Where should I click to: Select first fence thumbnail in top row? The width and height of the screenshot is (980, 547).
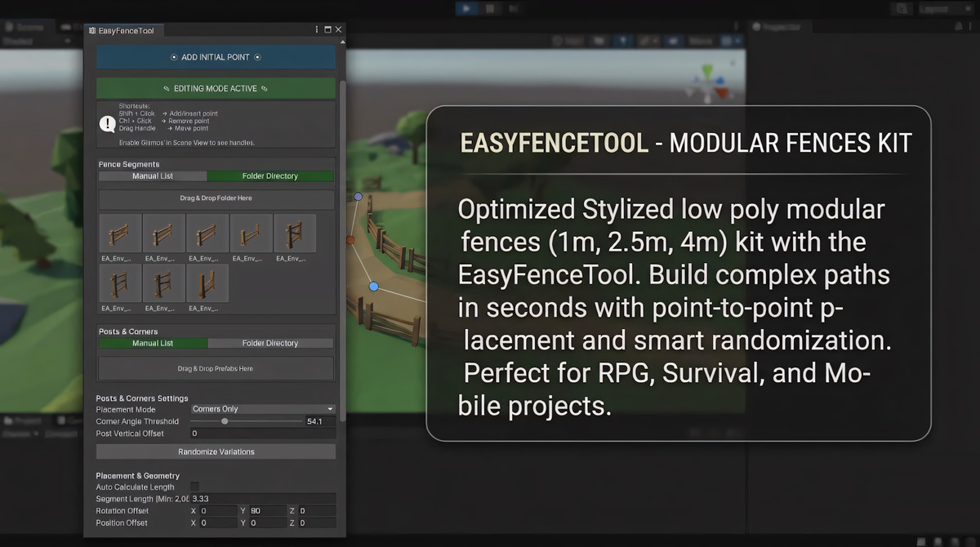[120, 233]
